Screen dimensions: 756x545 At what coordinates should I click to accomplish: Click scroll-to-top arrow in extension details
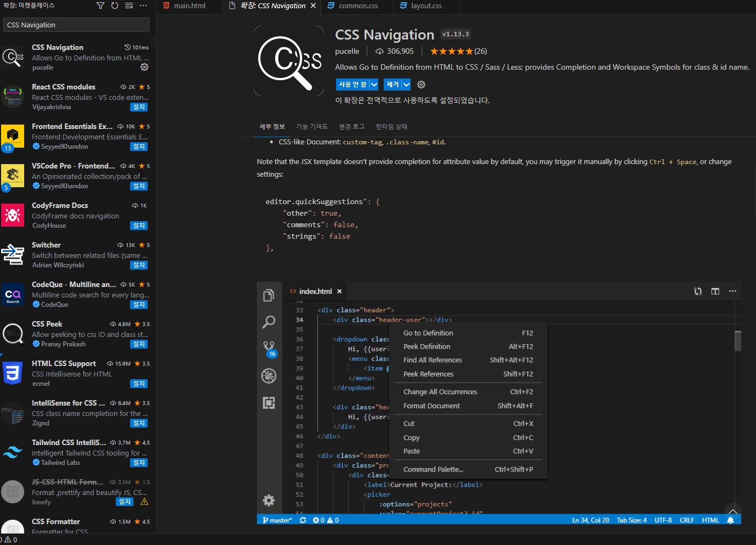click(732, 512)
